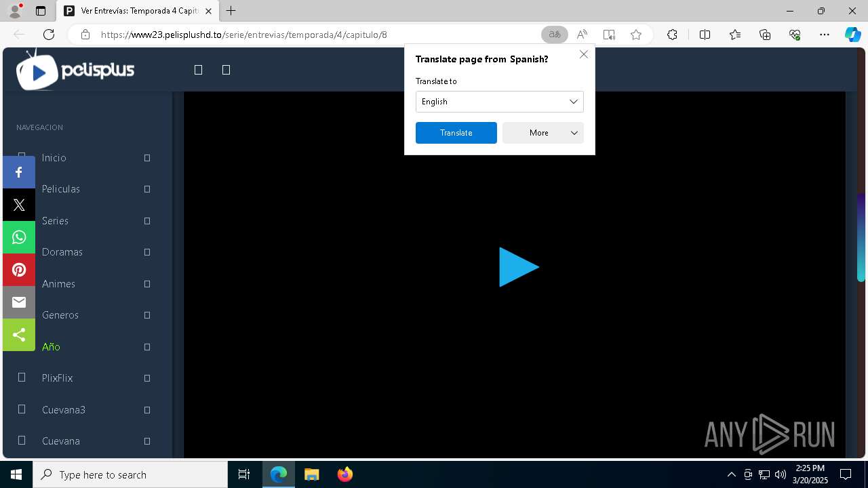Image resolution: width=868 pixels, height=488 pixels.
Task: Expand the PlixFlix row arrow icon
Action: (147, 378)
